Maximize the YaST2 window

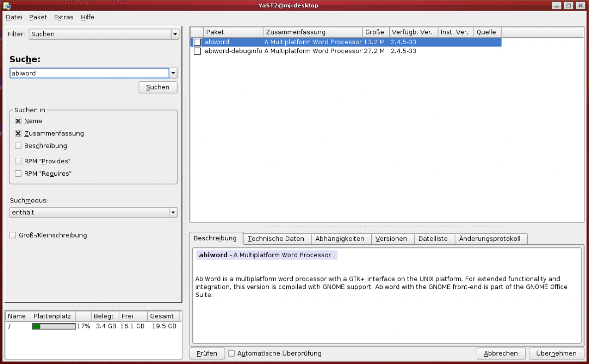pyautogui.click(x=568, y=6)
